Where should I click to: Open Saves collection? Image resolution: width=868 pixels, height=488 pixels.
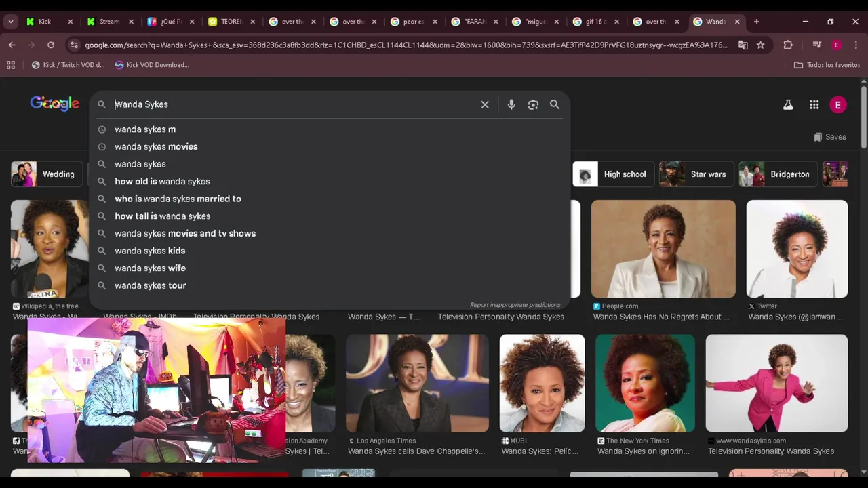click(829, 137)
